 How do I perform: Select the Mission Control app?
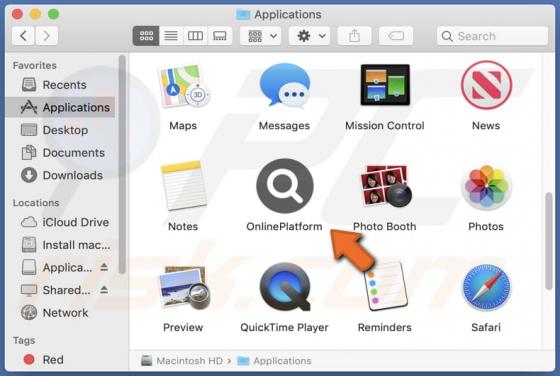(x=385, y=85)
